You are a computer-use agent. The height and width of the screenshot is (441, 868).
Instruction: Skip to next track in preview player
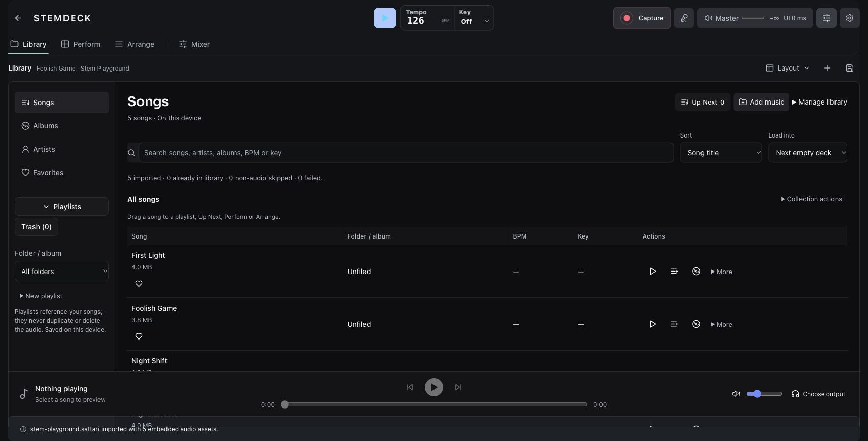tap(458, 387)
